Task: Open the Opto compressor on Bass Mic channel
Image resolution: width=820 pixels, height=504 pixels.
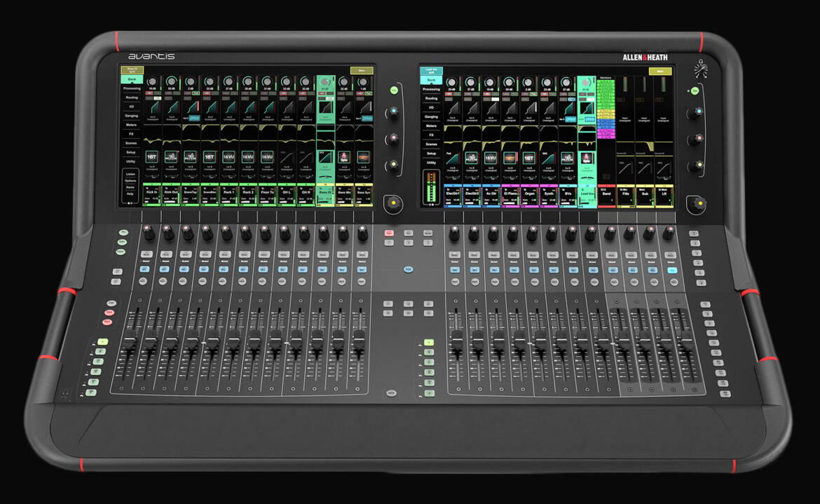Action: 344,157
